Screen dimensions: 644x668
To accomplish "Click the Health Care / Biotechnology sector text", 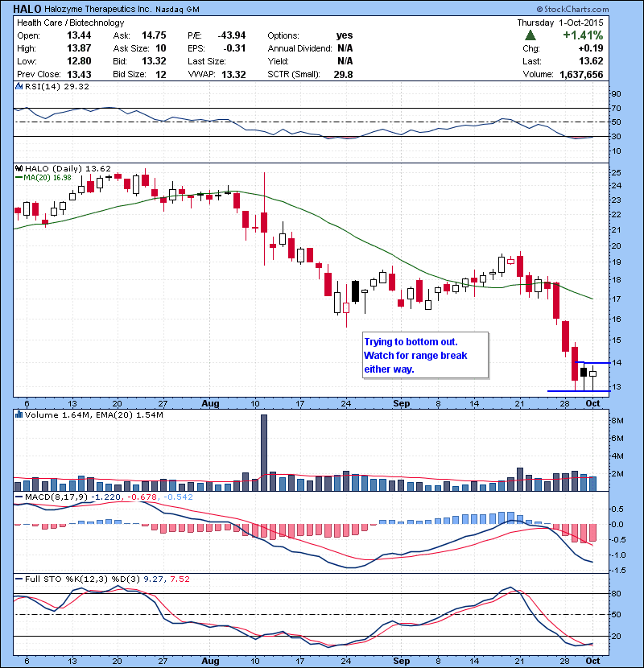I will point(70,23).
